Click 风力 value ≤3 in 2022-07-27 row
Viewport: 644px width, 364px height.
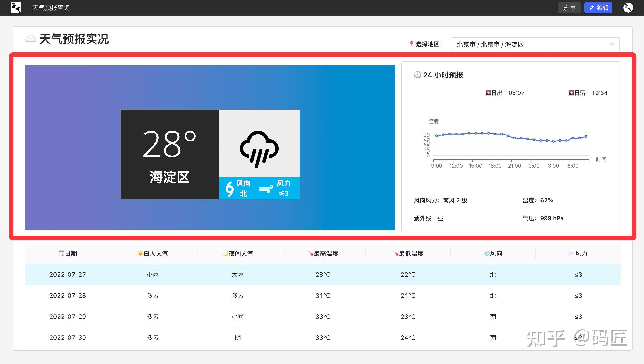pyautogui.click(x=578, y=274)
